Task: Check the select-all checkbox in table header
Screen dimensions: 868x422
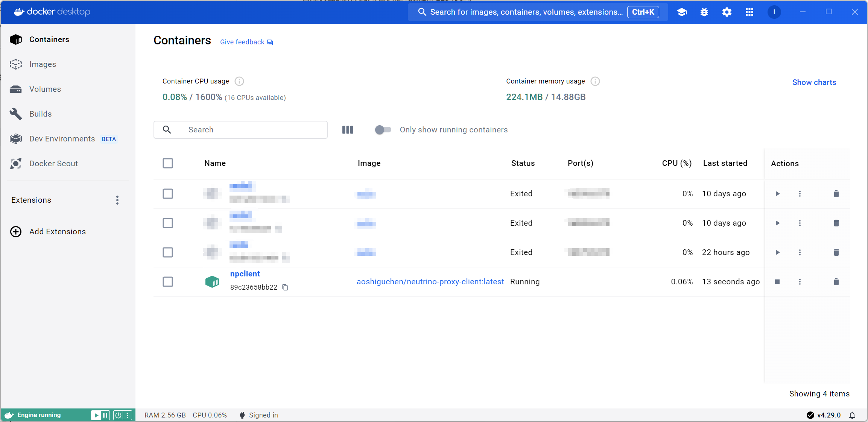Action: click(168, 163)
